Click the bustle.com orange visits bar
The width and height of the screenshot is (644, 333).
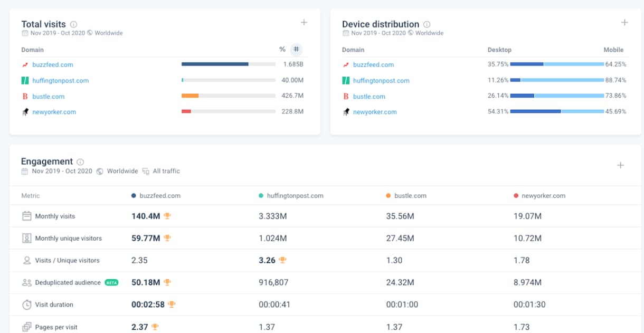tap(190, 96)
